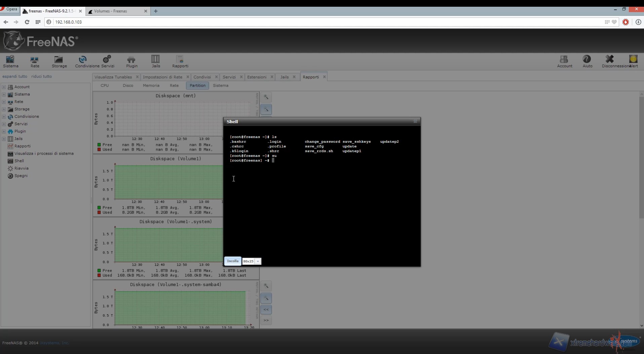Open the 80x25 terminal size dropdown
Viewport: 644px width, 354px height.
258,261
